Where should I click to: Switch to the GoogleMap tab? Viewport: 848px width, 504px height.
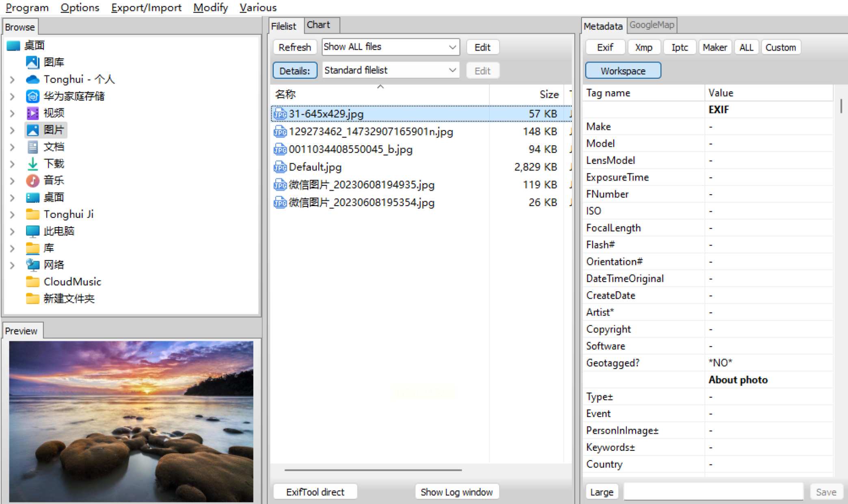[x=651, y=25]
